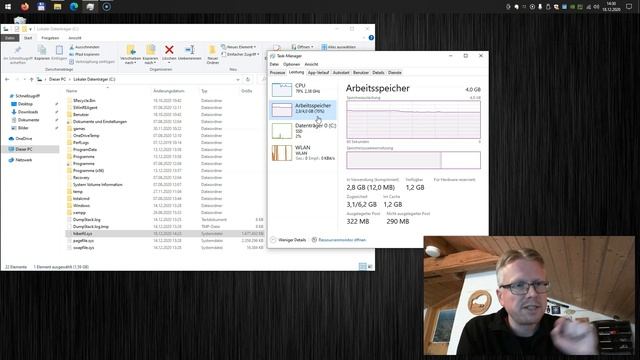Open the Öffnen dropdown in ribbon
The image size is (640, 360).
pyautogui.click(x=302, y=47)
